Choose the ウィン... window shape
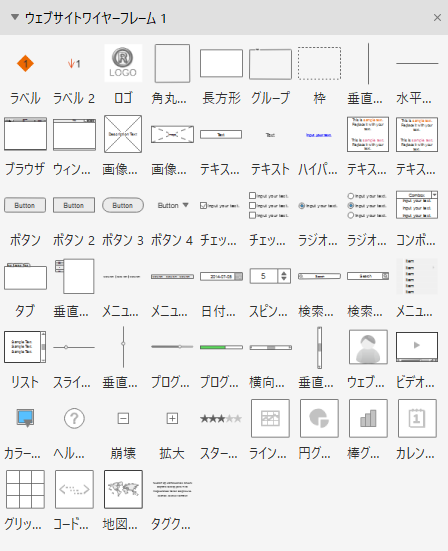The width and height of the screenshot is (448, 551). (x=74, y=135)
